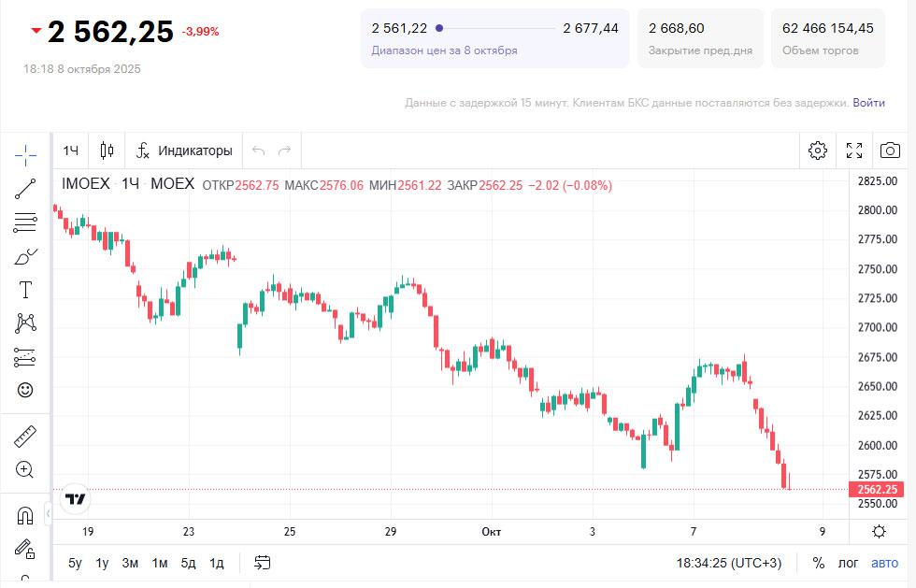This screenshot has width=916, height=588.
Task: Toggle logarithmic scale "лог"
Action: point(848,563)
